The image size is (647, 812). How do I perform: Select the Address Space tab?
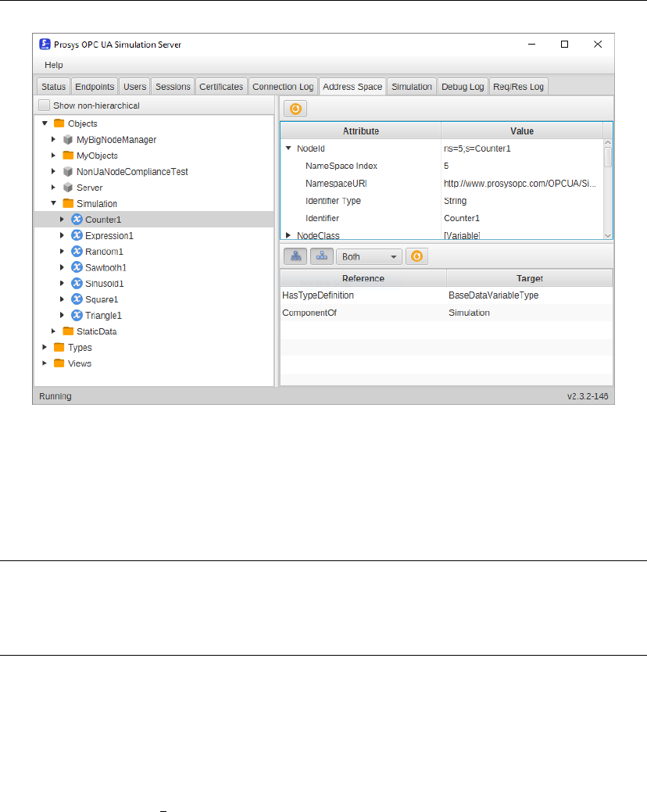352,87
